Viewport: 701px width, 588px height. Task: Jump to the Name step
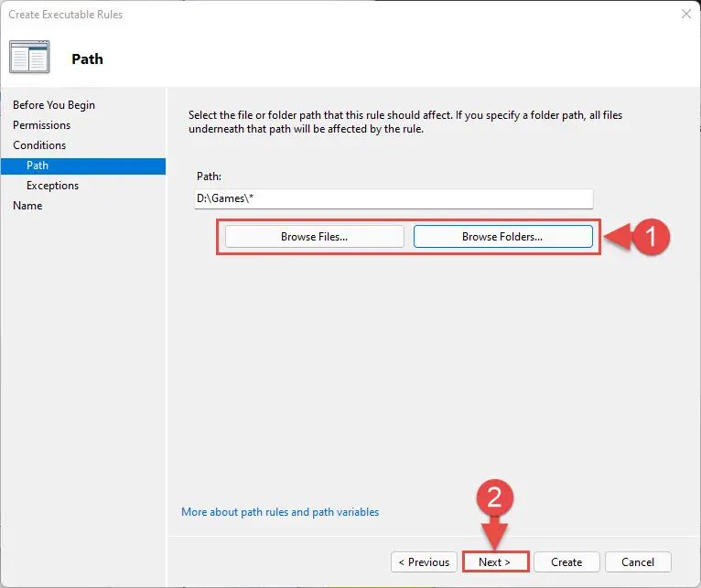27,206
